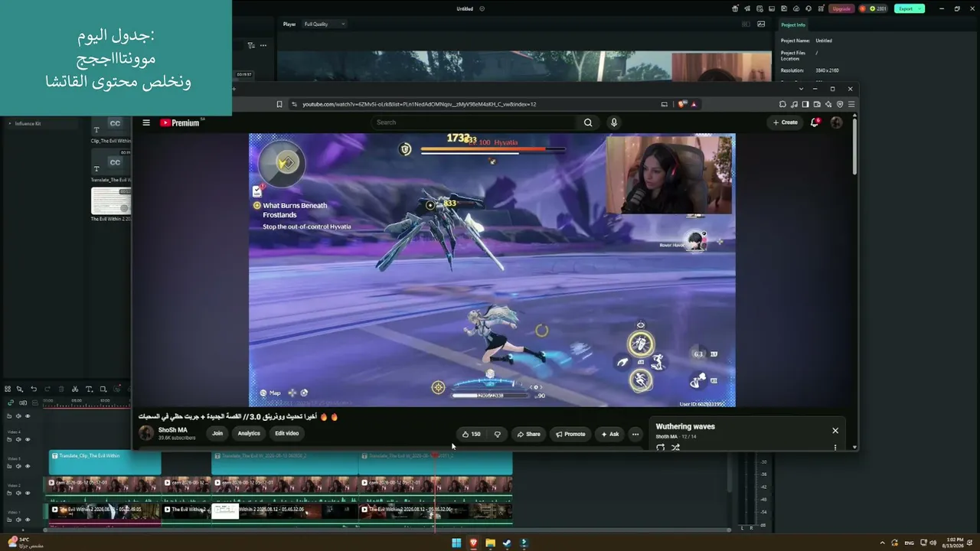Select the timeline Text tool
The image size is (980, 551).
tap(89, 389)
